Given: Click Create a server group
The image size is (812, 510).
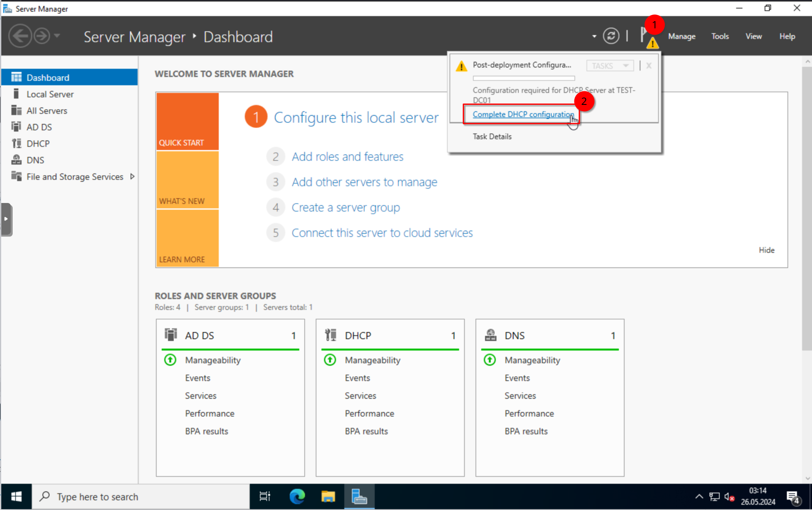Looking at the screenshot, I should pos(345,207).
